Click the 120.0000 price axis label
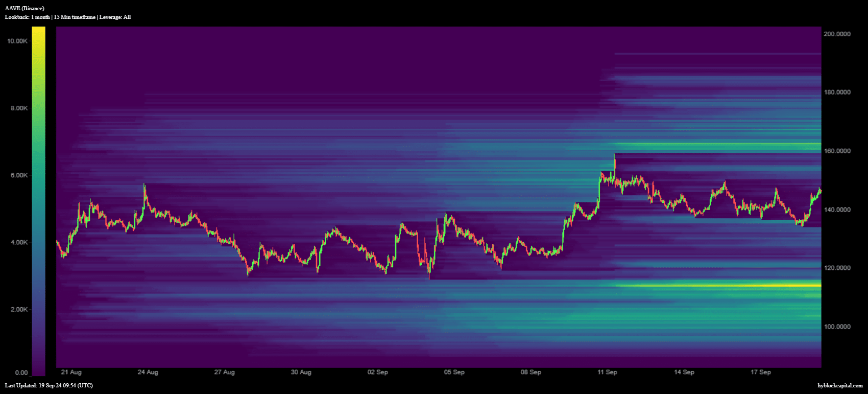 [x=837, y=268]
